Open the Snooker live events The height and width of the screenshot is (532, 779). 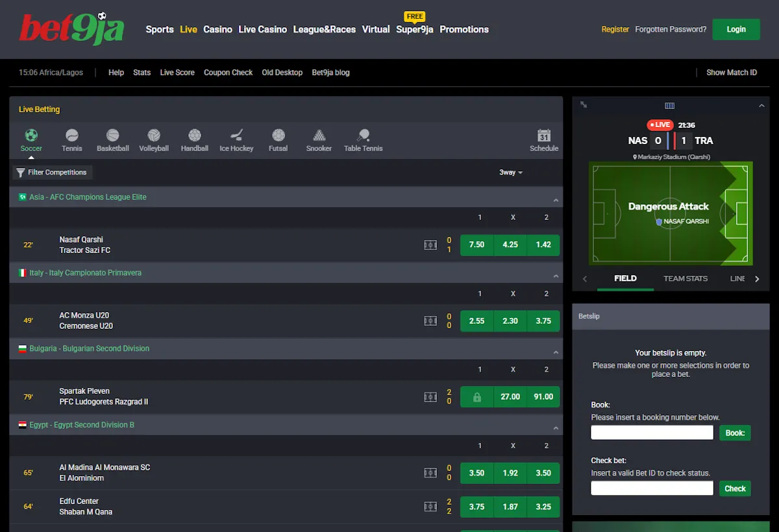pyautogui.click(x=319, y=136)
